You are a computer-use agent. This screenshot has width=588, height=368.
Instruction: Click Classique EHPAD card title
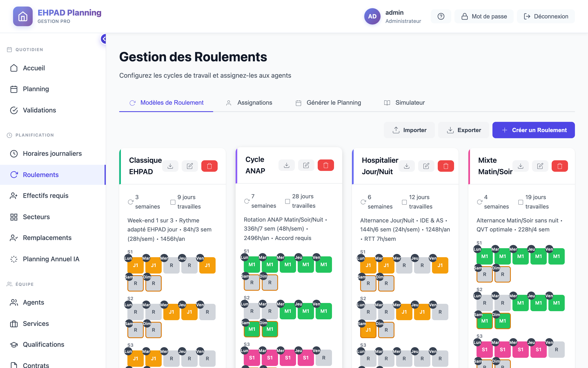pyautogui.click(x=145, y=166)
